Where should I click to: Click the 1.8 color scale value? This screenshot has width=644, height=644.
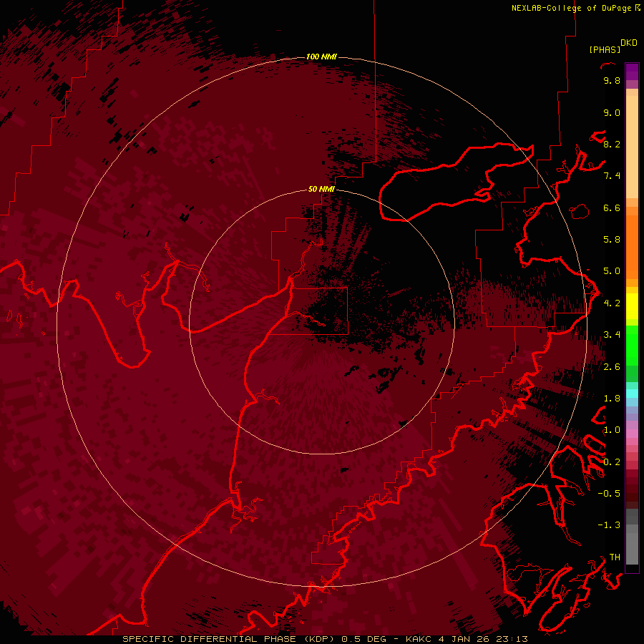pos(612,399)
